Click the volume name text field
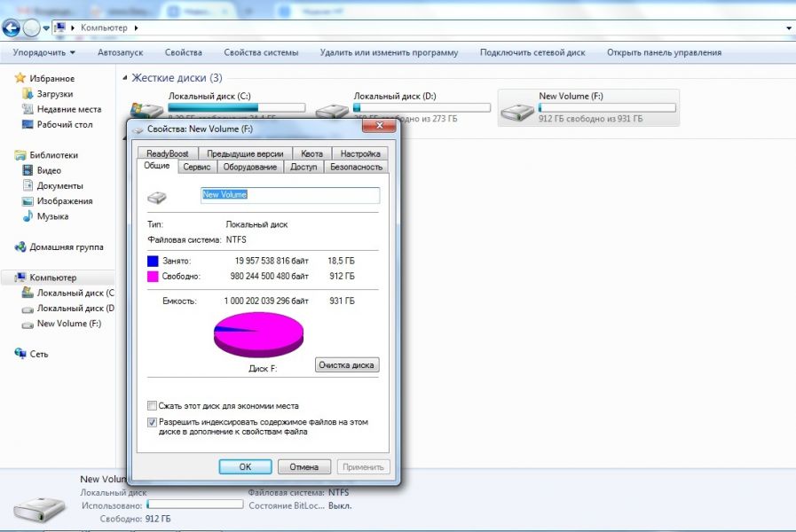The width and height of the screenshot is (796, 532). coord(290,195)
